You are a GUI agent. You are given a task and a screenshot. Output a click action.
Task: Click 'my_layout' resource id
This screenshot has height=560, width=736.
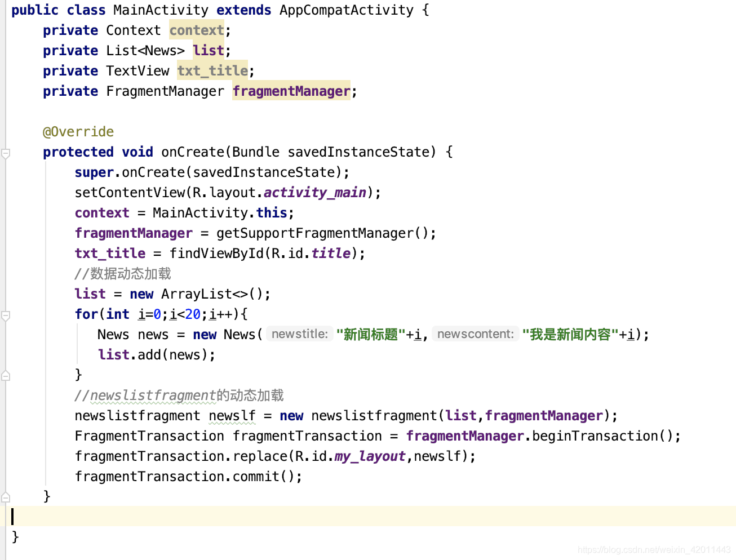point(370,456)
